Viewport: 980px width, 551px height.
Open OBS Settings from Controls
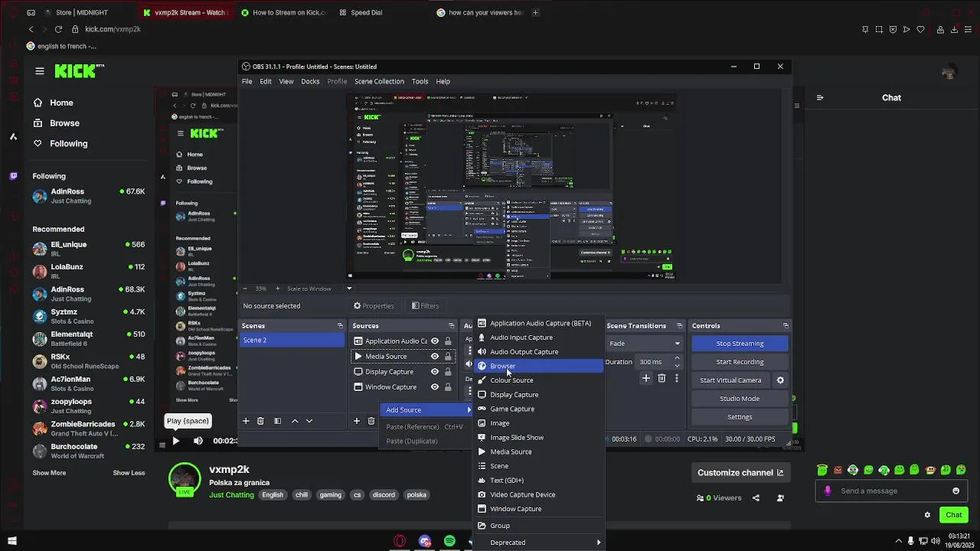[x=740, y=417]
